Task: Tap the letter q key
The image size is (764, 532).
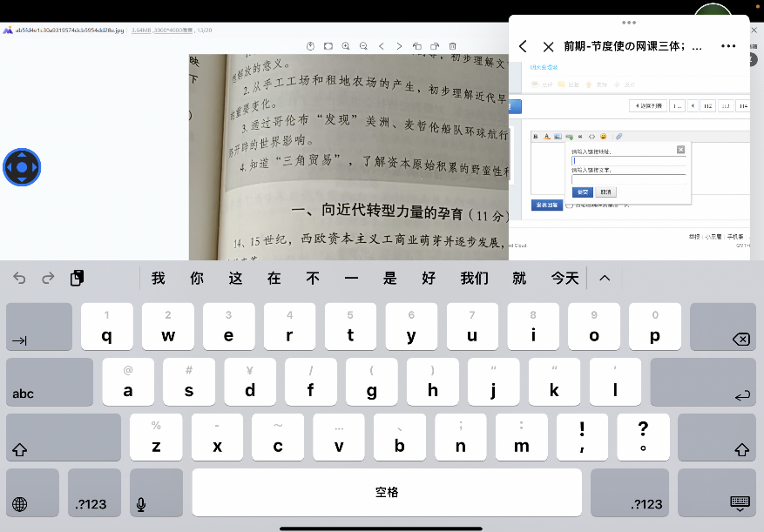Action: [106, 327]
